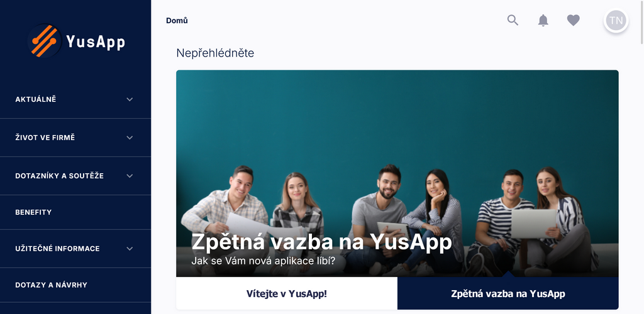
Task: Open search with the magnifier icon
Action: (513, 20)
